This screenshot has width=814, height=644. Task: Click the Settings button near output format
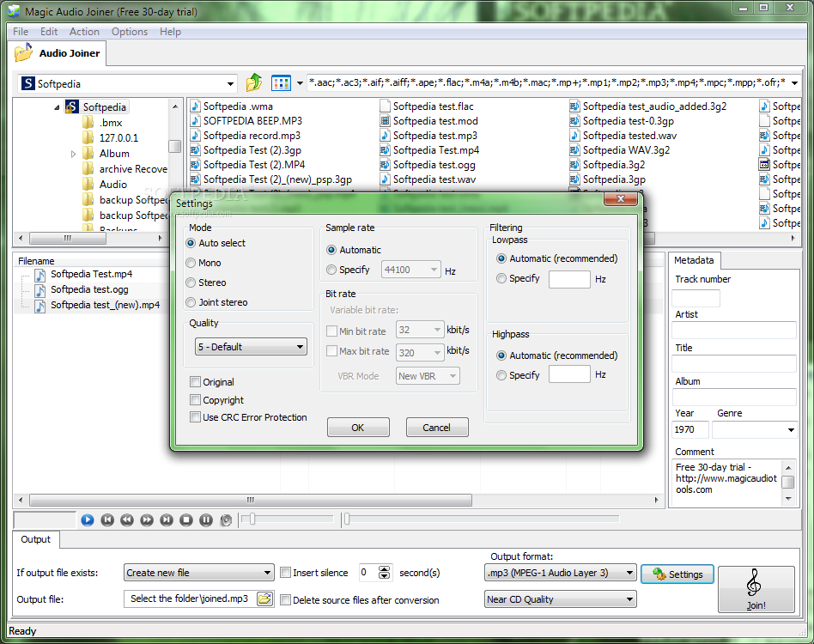pyautogui.click(x=677, y=574)
